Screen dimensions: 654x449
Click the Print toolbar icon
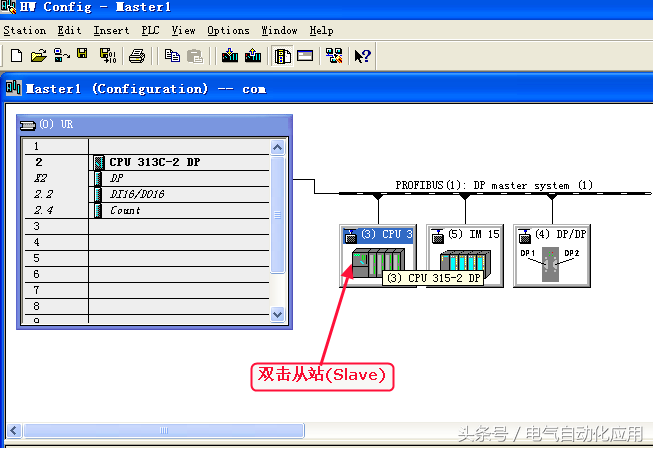coord(138,56)
